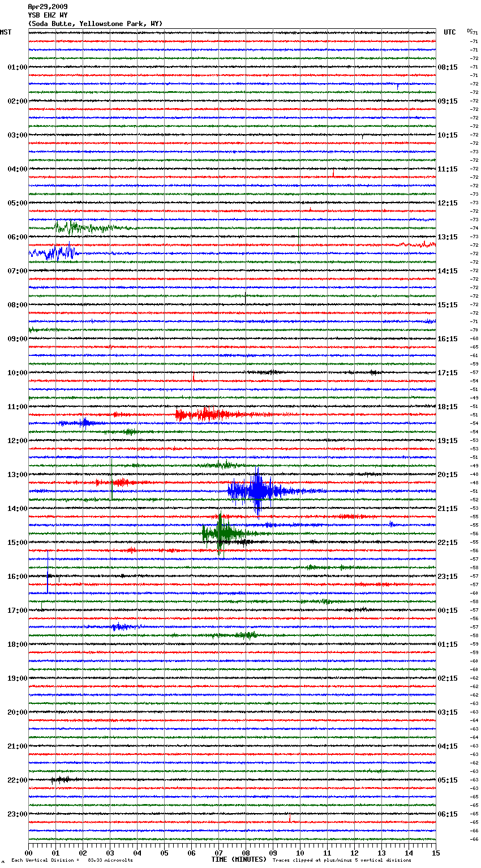Click the 10:00 MST time label

pos(18,373)
